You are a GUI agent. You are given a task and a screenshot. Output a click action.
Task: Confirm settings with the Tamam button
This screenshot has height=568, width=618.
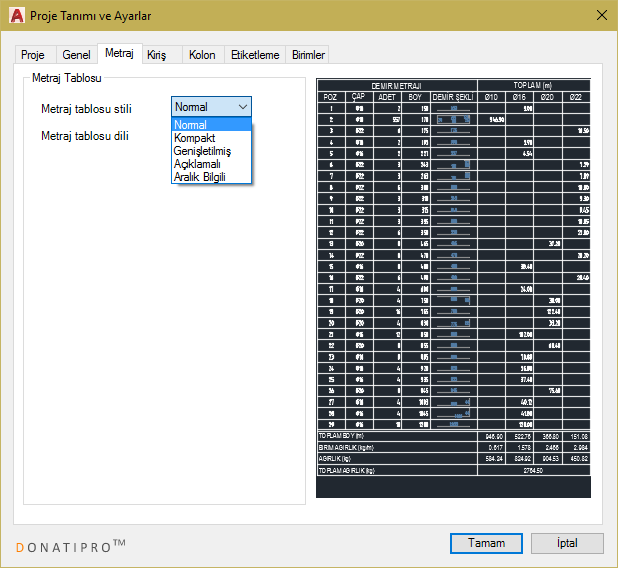coord(486,543)
